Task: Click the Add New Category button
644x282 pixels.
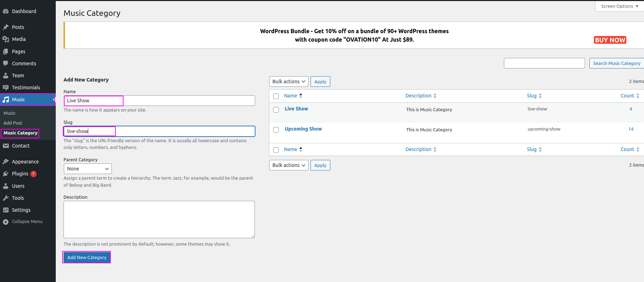Action: (87, 257)
